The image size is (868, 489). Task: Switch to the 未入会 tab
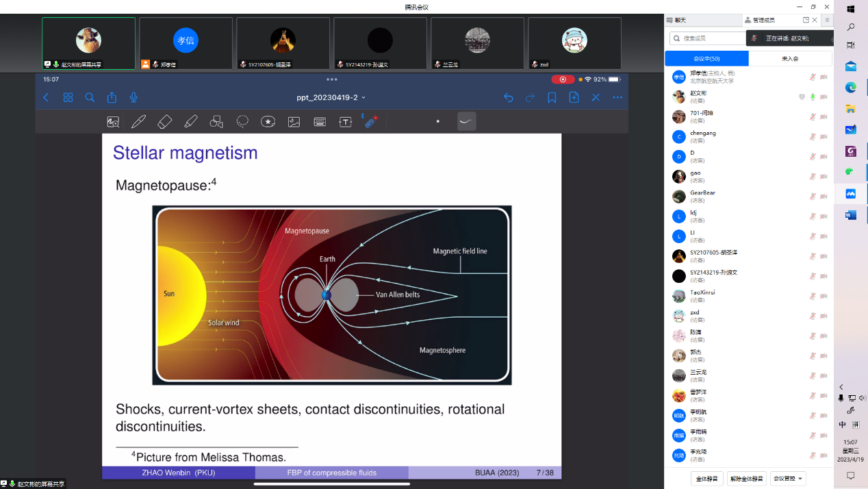coord(790,59)
